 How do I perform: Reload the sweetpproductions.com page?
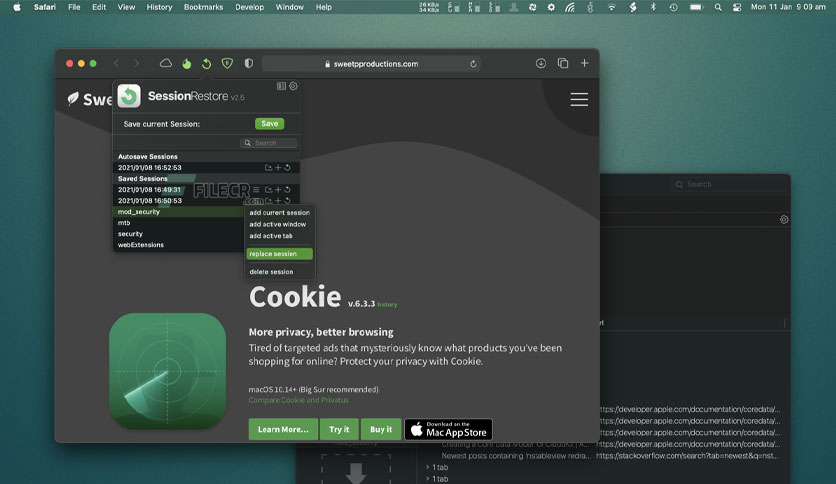473,64
